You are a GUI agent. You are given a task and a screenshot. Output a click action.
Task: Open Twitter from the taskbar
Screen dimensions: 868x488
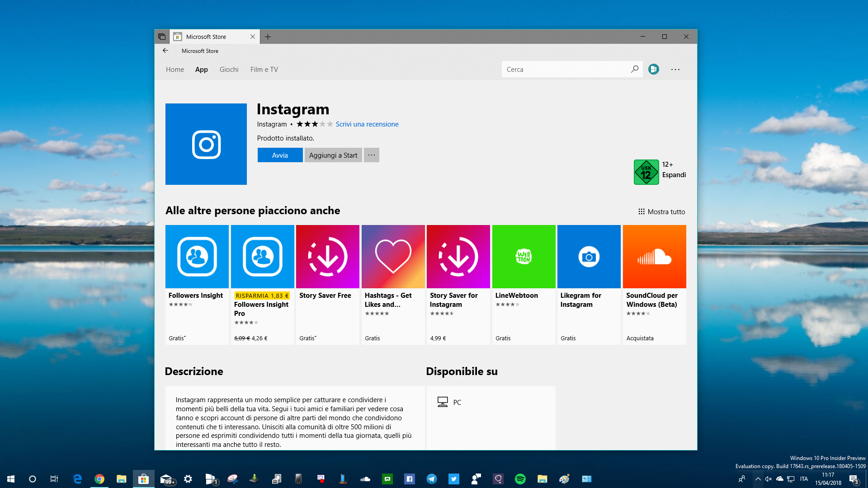coord(454,479)
